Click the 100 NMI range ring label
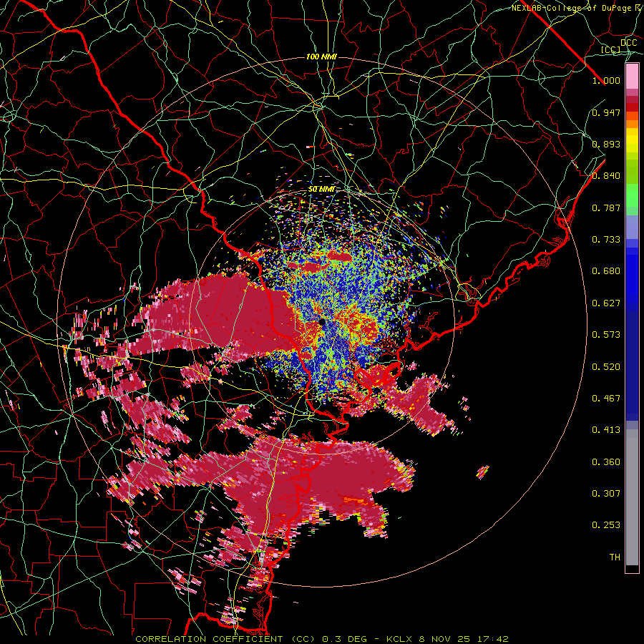Viewport: 644px width, 644px height. coord(321,57)
